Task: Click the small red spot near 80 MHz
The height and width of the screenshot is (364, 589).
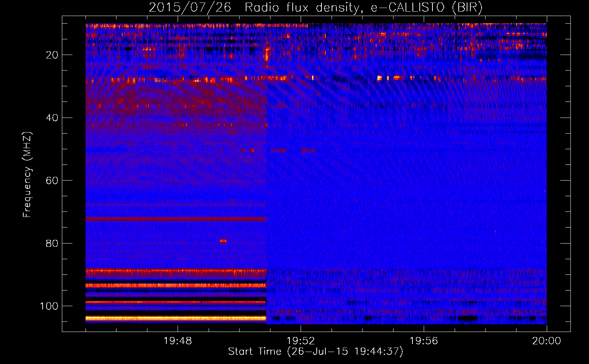Action: 223,241
